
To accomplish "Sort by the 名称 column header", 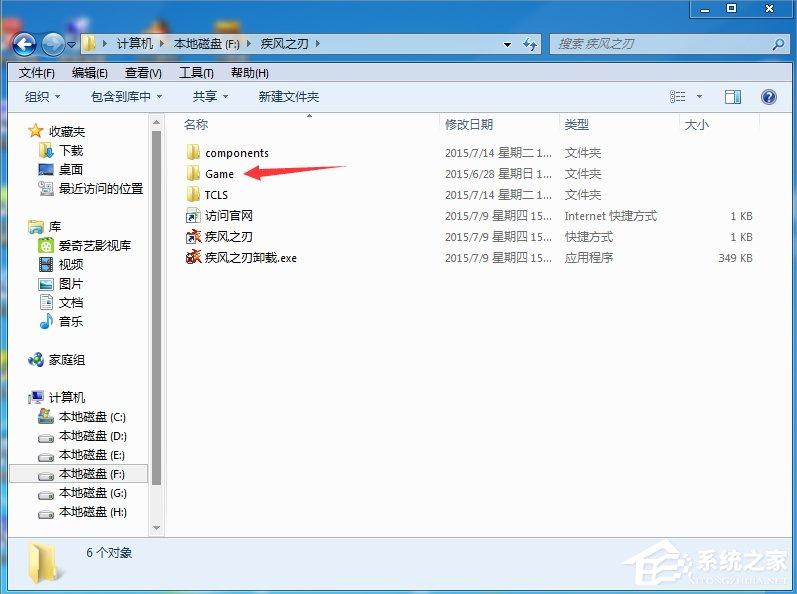I will pyautogui.click(x=196, y=124).
